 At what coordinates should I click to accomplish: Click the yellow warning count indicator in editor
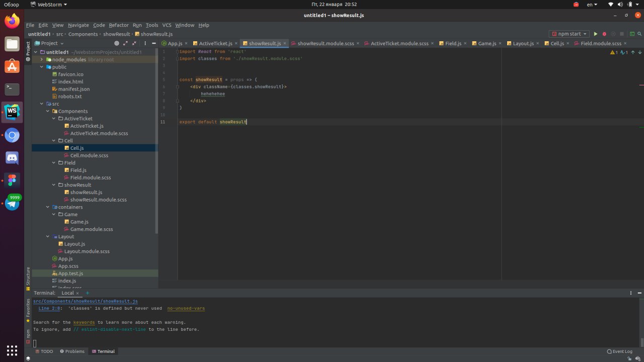tap(614, 52)
